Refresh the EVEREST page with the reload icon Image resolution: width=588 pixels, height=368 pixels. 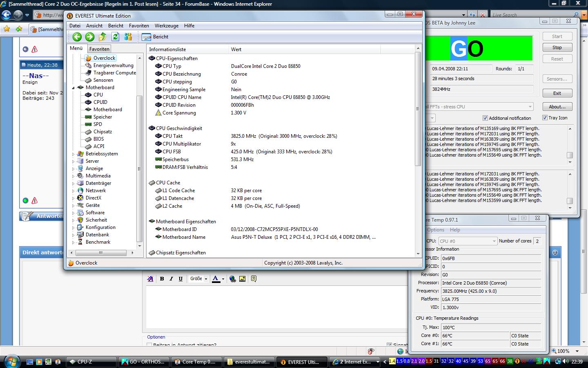tap(116, 37)
